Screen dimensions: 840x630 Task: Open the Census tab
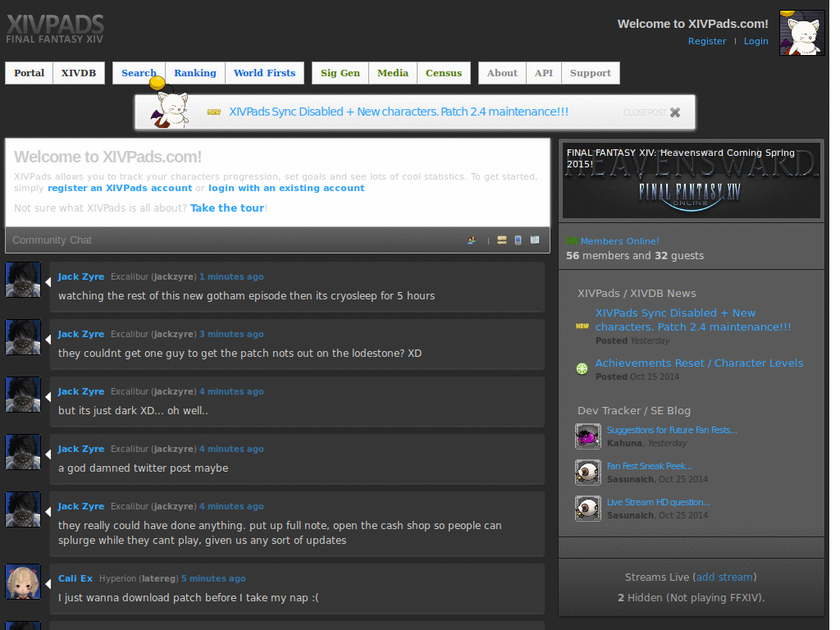[x=444, y=73]
